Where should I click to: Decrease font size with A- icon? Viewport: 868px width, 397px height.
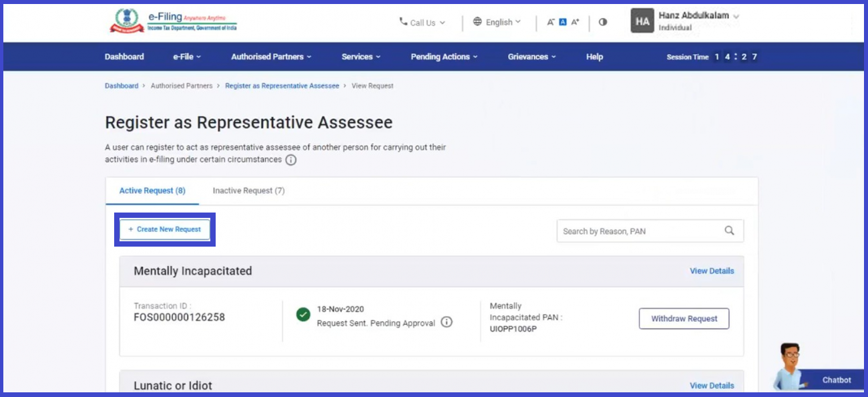click(551, 22)
